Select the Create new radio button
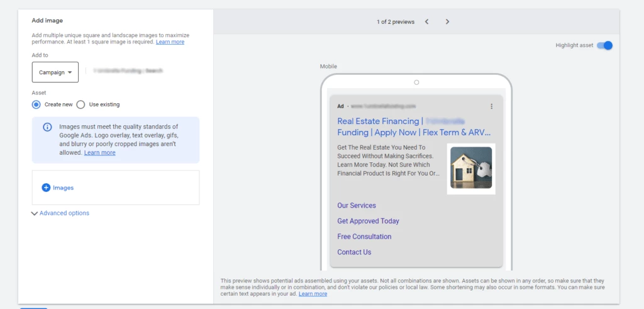Viewport: 644px width, 309px height. point(36,104)
